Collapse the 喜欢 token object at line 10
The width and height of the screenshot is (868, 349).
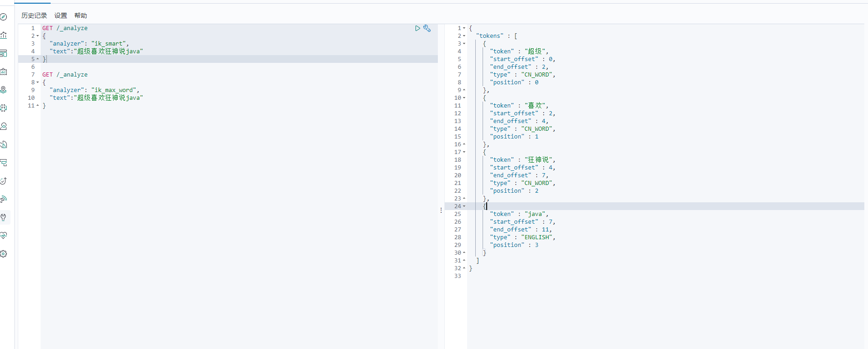click(464, 98)
